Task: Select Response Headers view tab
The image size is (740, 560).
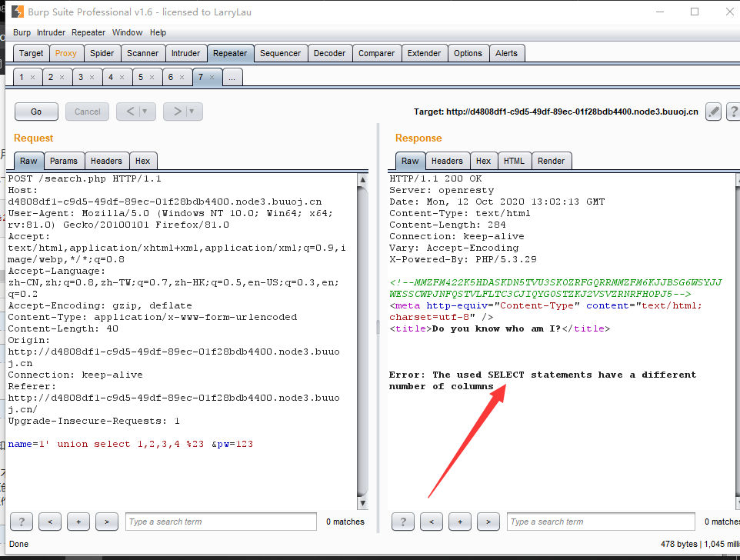Action: point(447,161)
